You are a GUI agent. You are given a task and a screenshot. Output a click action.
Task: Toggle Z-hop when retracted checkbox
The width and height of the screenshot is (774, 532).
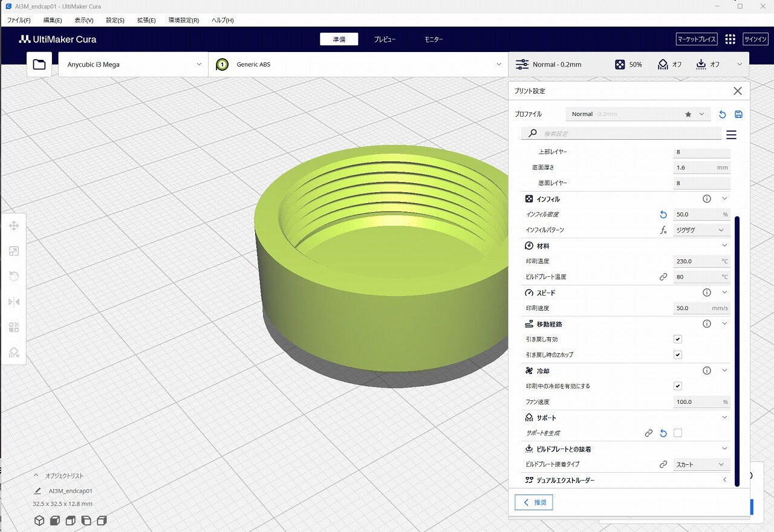(678, 355)
